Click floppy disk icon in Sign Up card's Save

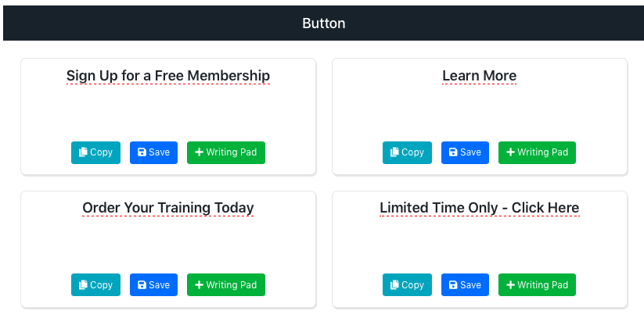click(x=142, y=152)
